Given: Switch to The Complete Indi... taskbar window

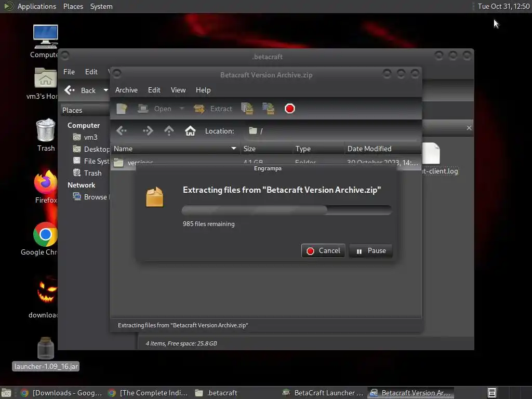Looking at the screenshot, I should pos(148,393).
